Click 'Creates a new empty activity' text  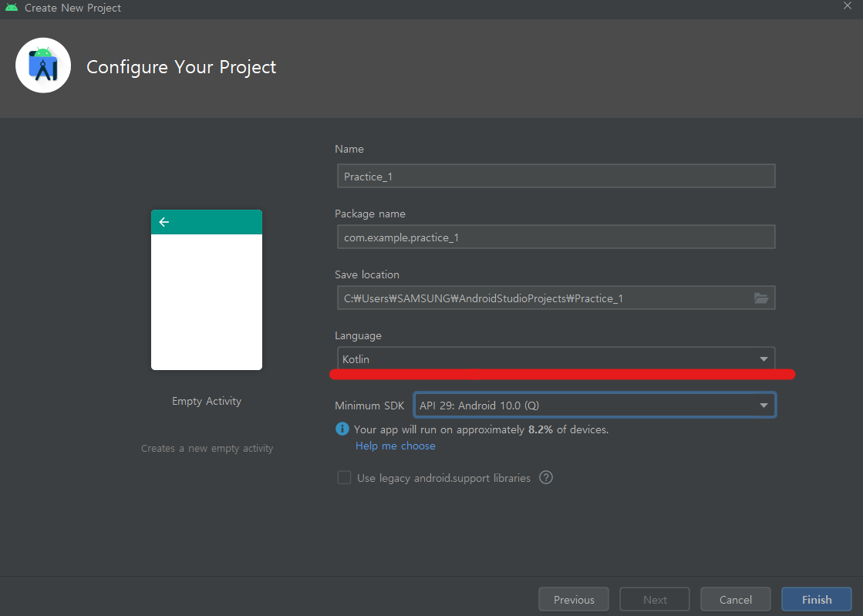click(207, 448)
